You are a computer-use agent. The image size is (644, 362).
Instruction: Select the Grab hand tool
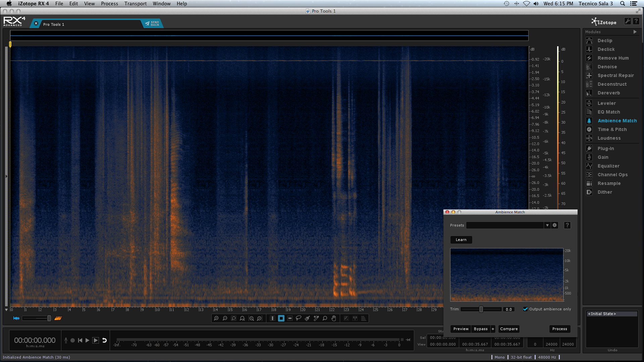333,318
